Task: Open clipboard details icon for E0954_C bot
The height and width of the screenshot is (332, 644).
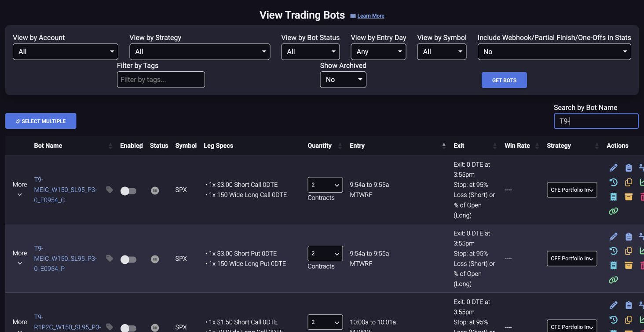Action: (x=628, y=168)
